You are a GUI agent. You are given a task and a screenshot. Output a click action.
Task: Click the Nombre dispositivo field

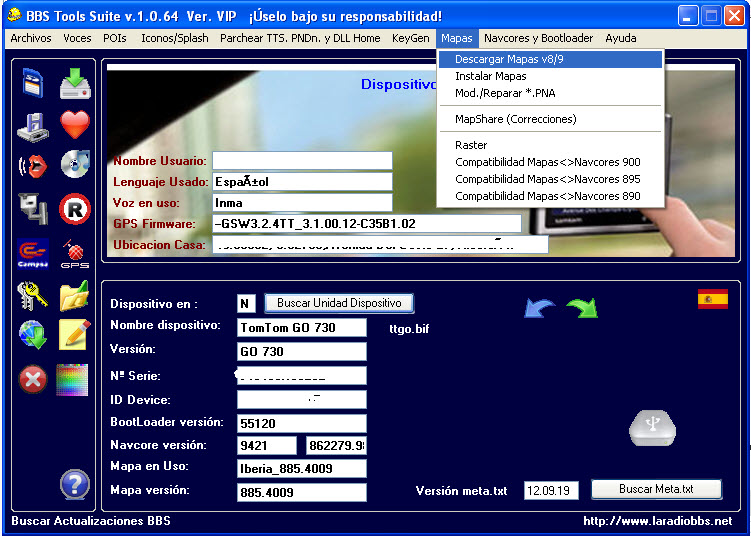[x=302, y=327]
